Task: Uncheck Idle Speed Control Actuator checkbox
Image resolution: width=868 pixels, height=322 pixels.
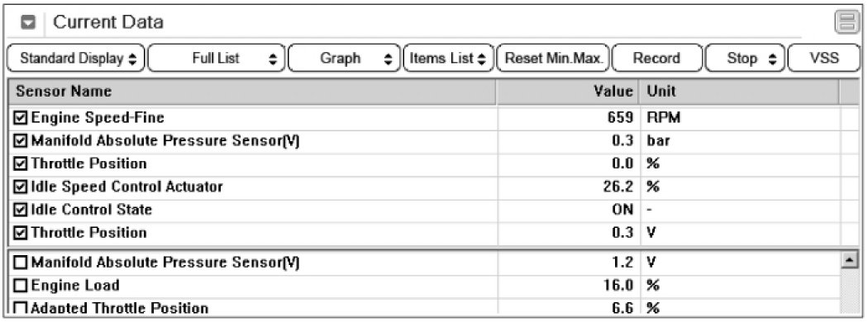Action: [x=21, y=187]
